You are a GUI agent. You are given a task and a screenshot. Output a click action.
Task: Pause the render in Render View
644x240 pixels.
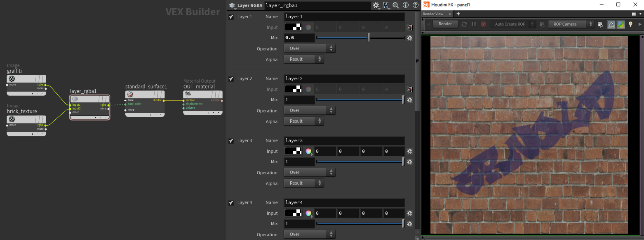pos(474,24)
